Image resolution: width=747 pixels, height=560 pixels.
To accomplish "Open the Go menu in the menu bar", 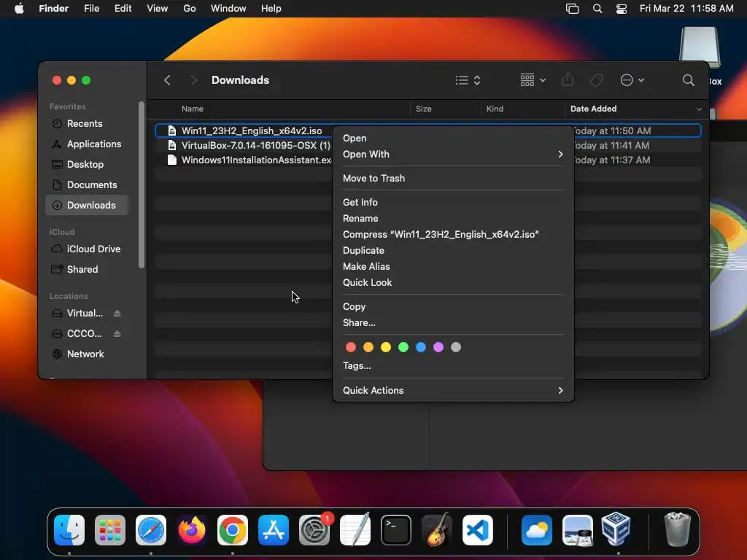I will tap(189, 9).
